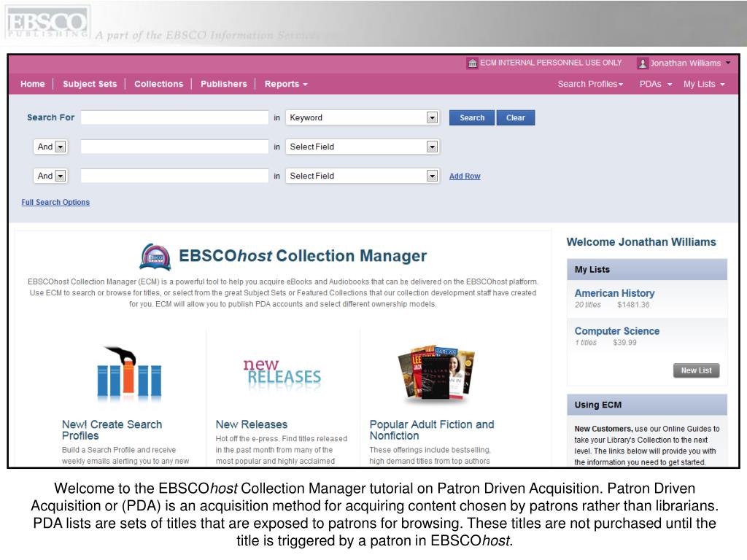Open the New Releases heading link
Viewport: 747px width, 560px height.
click(252, 424)
